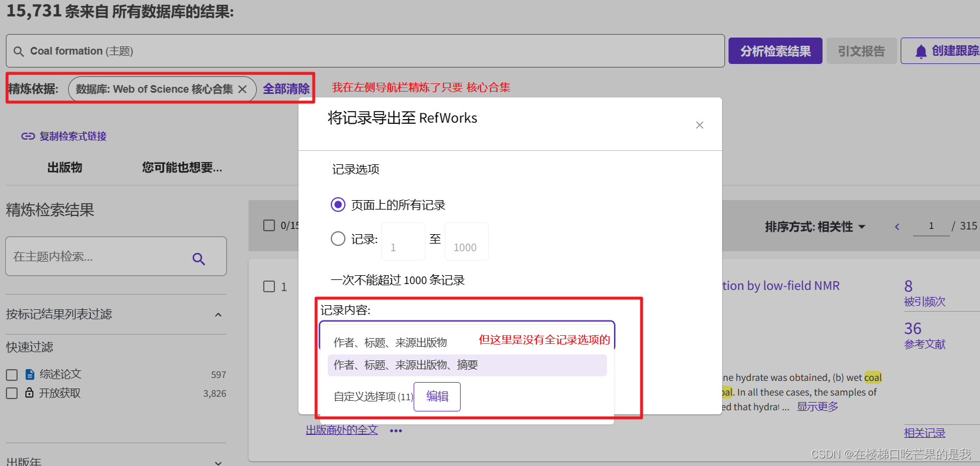The image size is (980, 466).
Task: Click the 自定义选择项 (11) option
Action: click(373, 397)
